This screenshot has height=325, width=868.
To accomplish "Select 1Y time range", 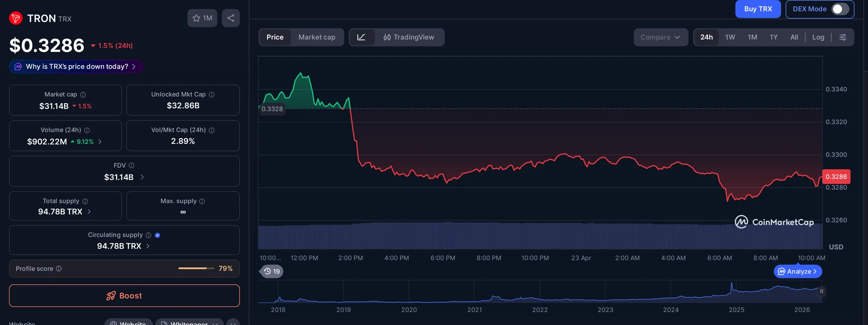I will click(x=774, y=37).
